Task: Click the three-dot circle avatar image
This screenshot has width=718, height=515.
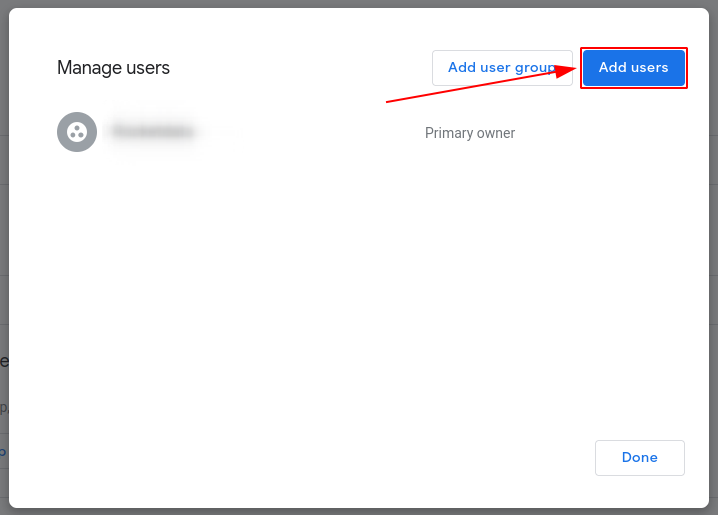Action: [77, 132]
